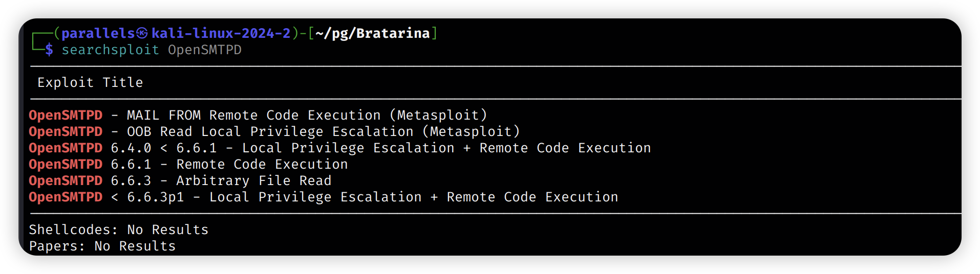Select OpenSMTPD 6.6.1 Remote Code Execution line
This screenshot has width=980, height=274.
188,164
